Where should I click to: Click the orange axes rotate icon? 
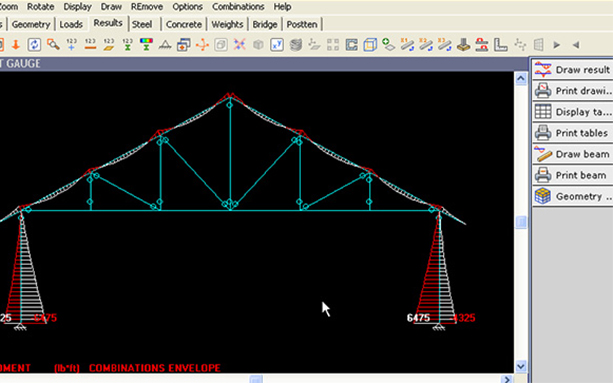[x=202, y=45]
